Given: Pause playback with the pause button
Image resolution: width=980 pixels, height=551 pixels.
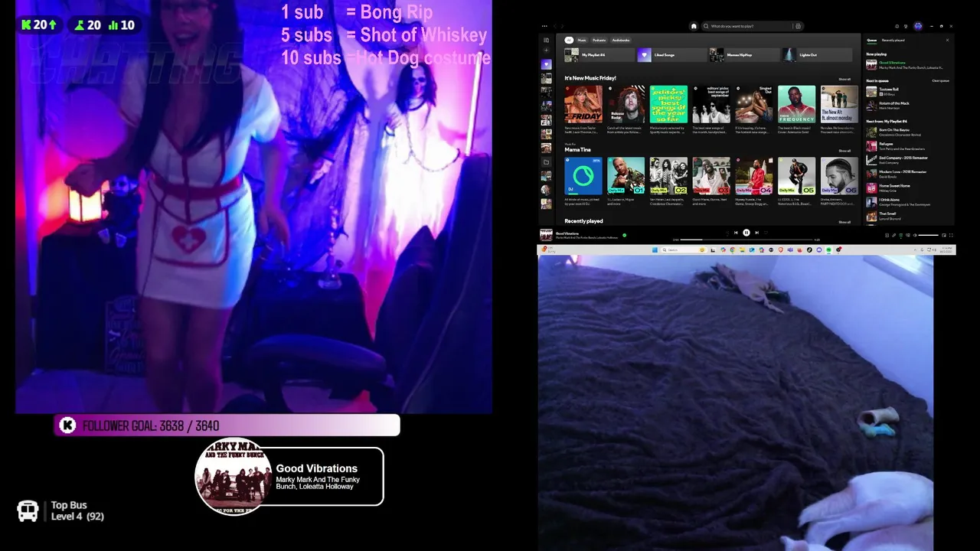Looking at the screenshot, I should (746, 233).
